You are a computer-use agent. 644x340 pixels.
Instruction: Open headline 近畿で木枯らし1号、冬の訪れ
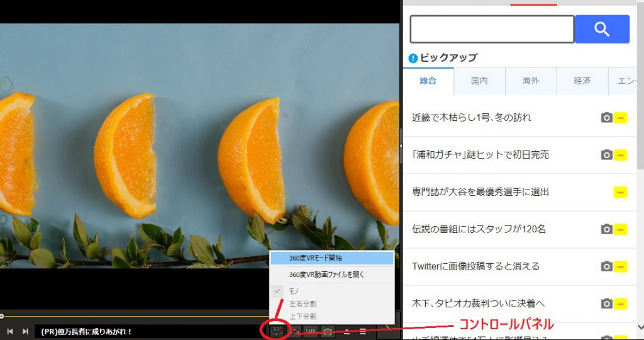(x=472, y=118)
